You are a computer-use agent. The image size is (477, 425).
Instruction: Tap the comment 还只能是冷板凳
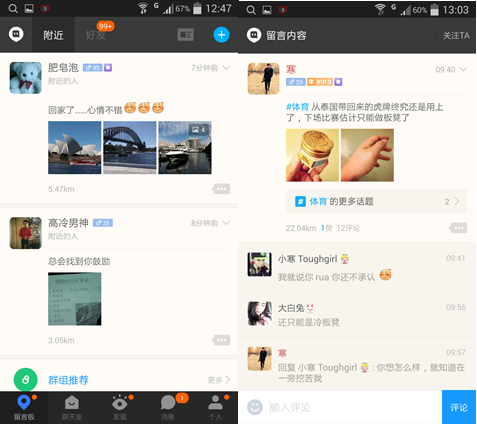309,322
